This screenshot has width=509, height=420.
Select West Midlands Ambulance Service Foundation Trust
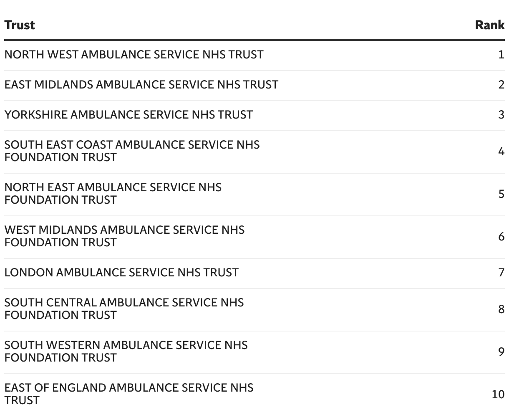[254, 236]
